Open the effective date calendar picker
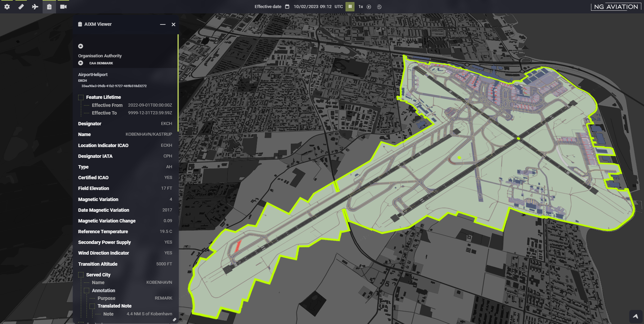This screenshot has width=644, height=324. [x=287, y=7]
